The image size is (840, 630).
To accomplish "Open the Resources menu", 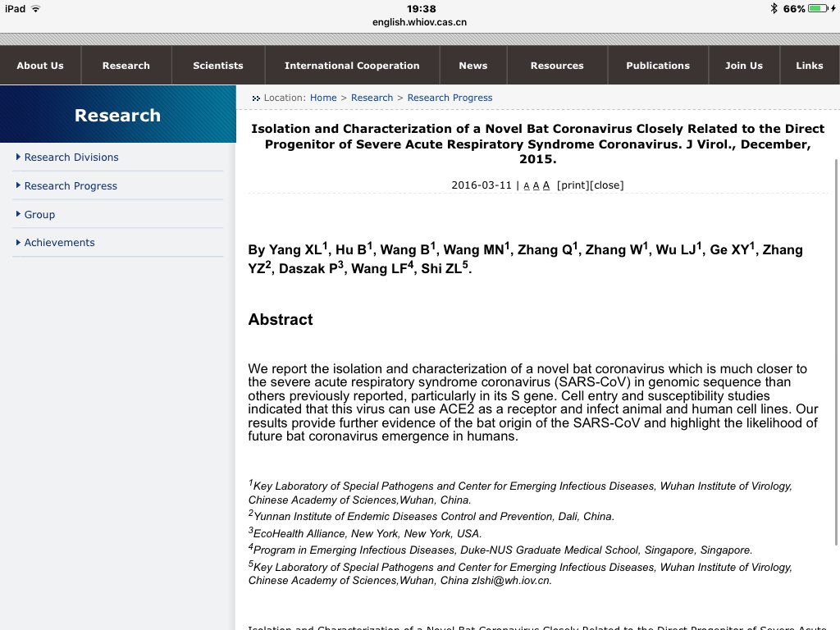I will (x=557, y=66).
